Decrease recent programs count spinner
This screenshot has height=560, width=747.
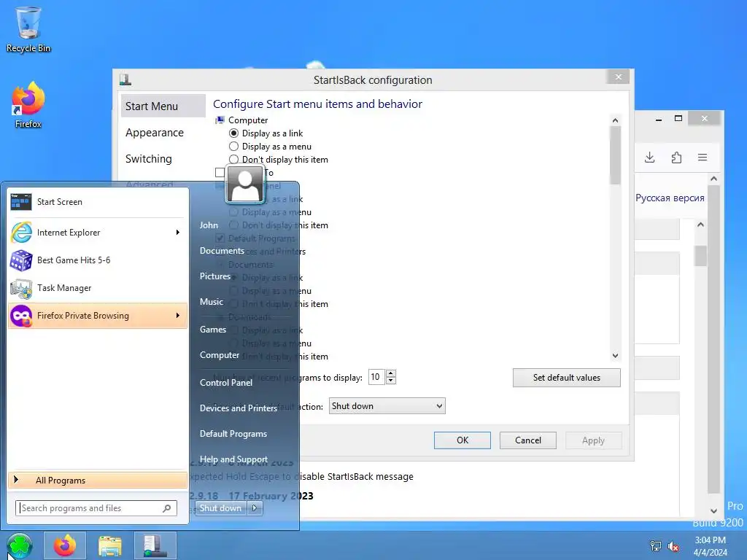pos(391,381)
